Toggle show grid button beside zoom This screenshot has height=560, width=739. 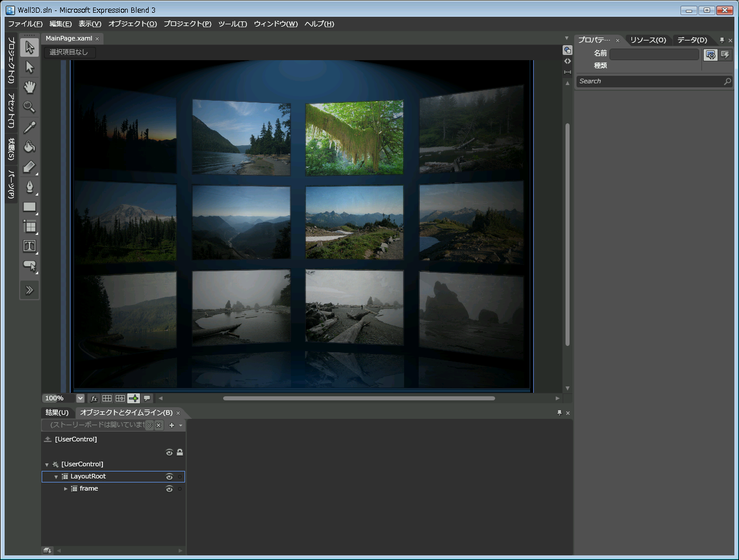[x=107, y=399]
